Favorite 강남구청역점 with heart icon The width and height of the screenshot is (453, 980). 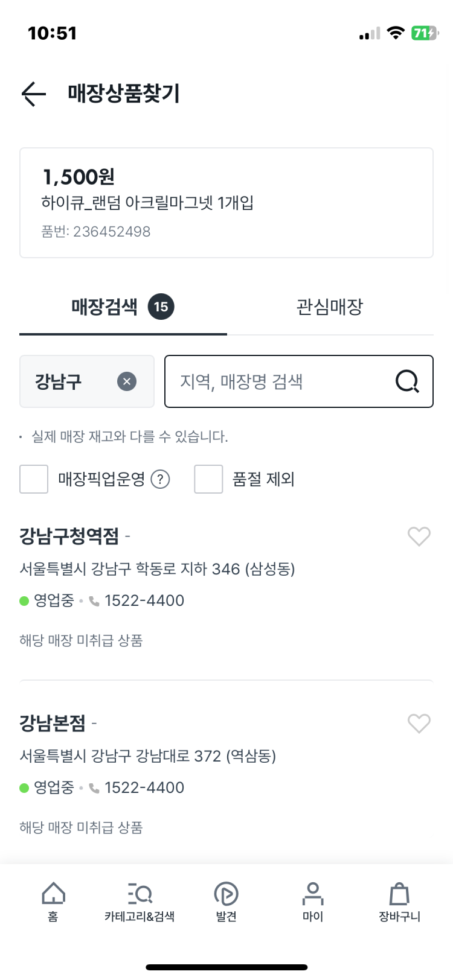[419, 536]
